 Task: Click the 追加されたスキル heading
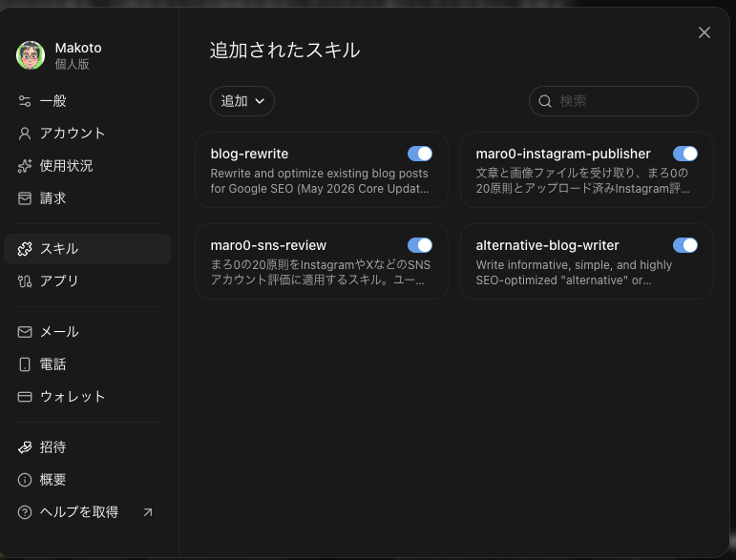[x=284, y=51]
